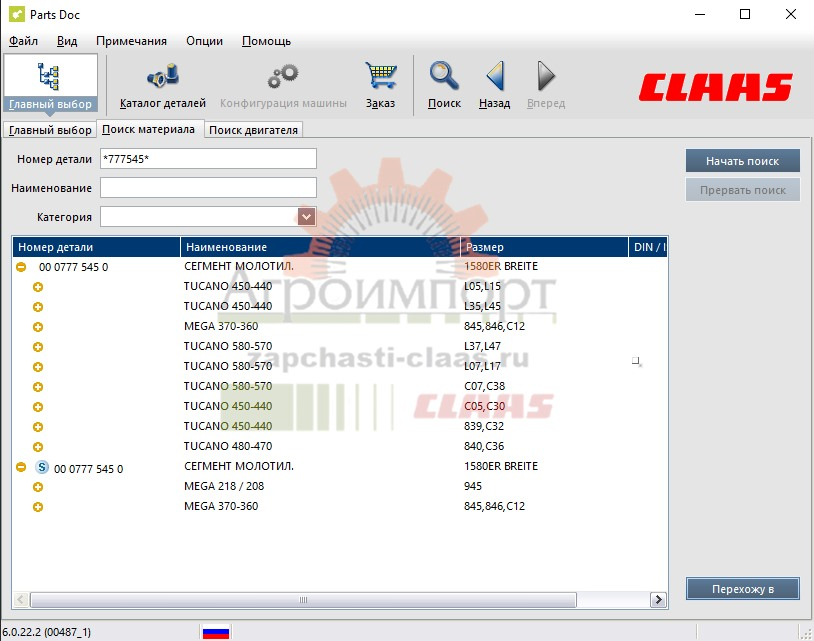Expand the TUCANO 580-570 L37,L47 row
814x641 pixels.
coord(38,347)
